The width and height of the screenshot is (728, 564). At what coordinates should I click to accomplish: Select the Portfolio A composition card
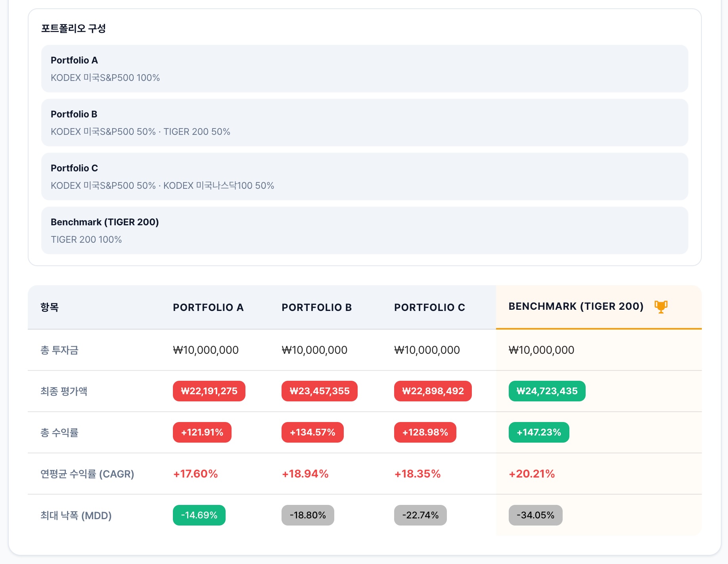(x=364, y=69)
